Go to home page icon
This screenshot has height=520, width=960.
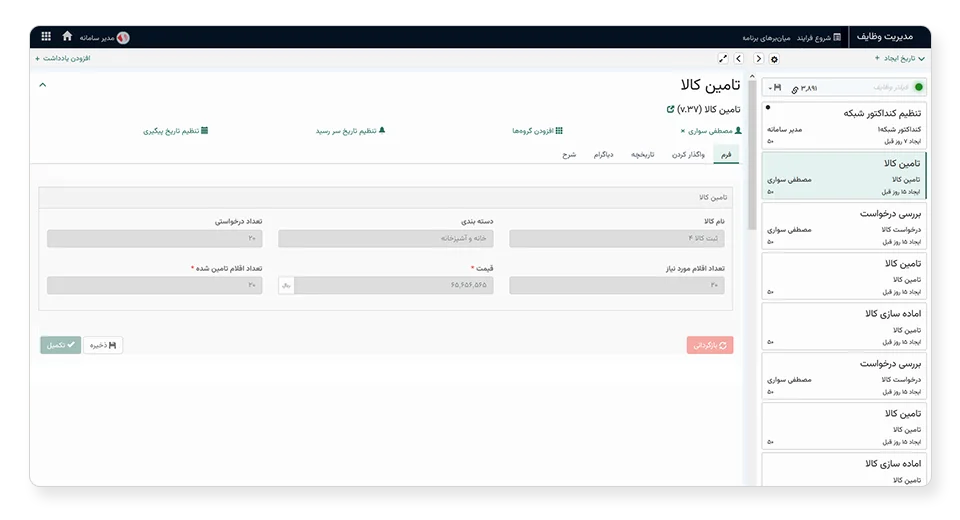(x=67, y=36)
